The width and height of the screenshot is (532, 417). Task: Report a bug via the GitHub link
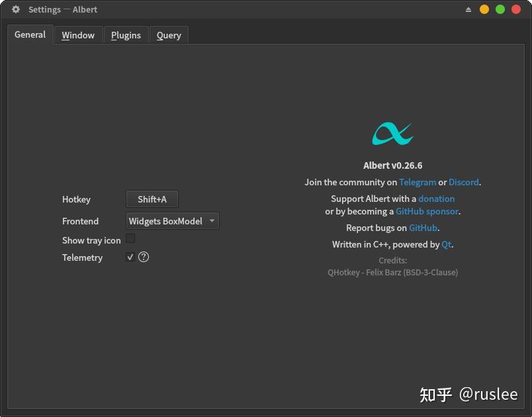(x=423, y=228)
